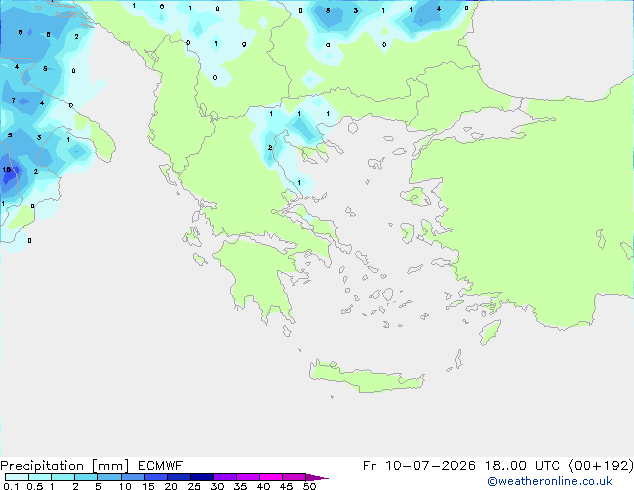Screen dimensions: 634x490
Task: Select the 25 mm dark blue legend swatch
Action: pyautogui.click(x=202, y=477)
